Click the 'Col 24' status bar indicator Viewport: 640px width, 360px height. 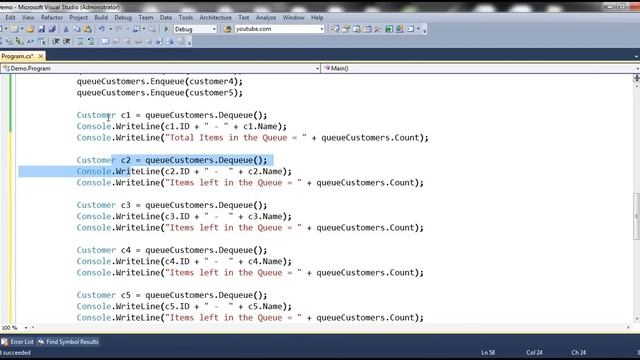point(534,352)
